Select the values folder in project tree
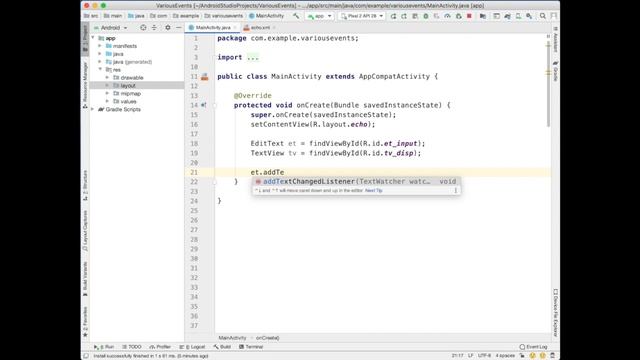Image resolution: width=640 pixels, height=360 pixels. pyautogui.click(x=128, y=101)
